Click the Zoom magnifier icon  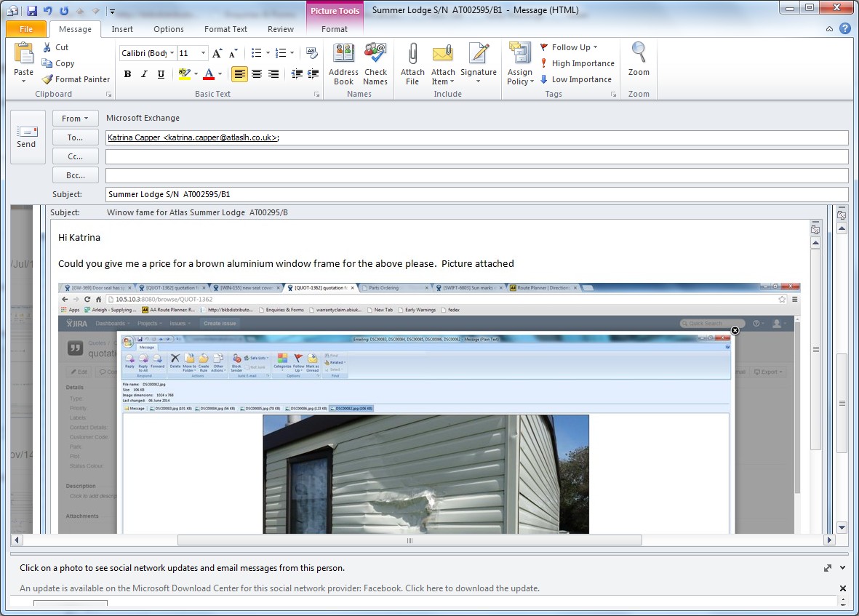click(x=639, y=55)
